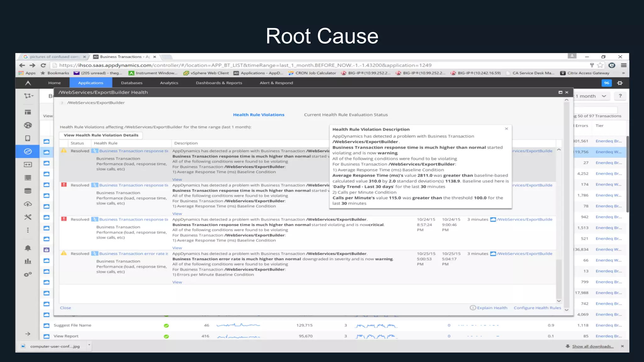Viewport: 644px width, 362px height.
Task: Open the alerts bell sidebar icon
Action: 28,248
